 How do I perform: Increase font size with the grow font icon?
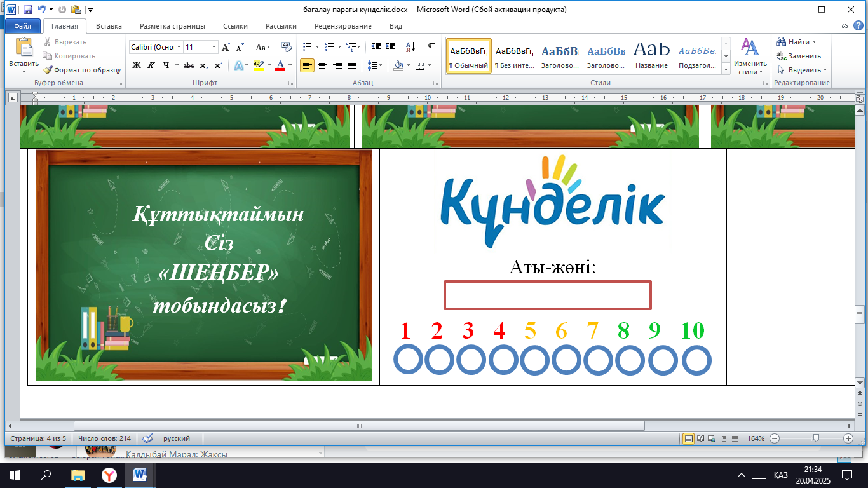[x=226, y=47]
